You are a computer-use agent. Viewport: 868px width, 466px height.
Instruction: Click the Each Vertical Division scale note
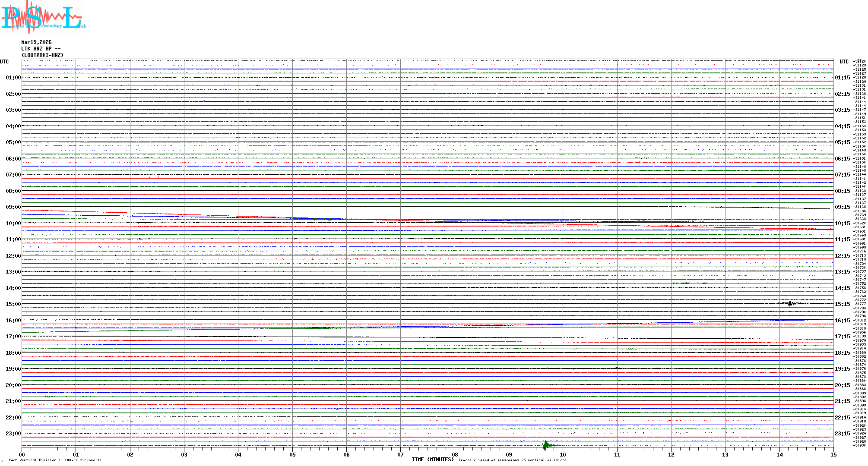pos(55,460)
